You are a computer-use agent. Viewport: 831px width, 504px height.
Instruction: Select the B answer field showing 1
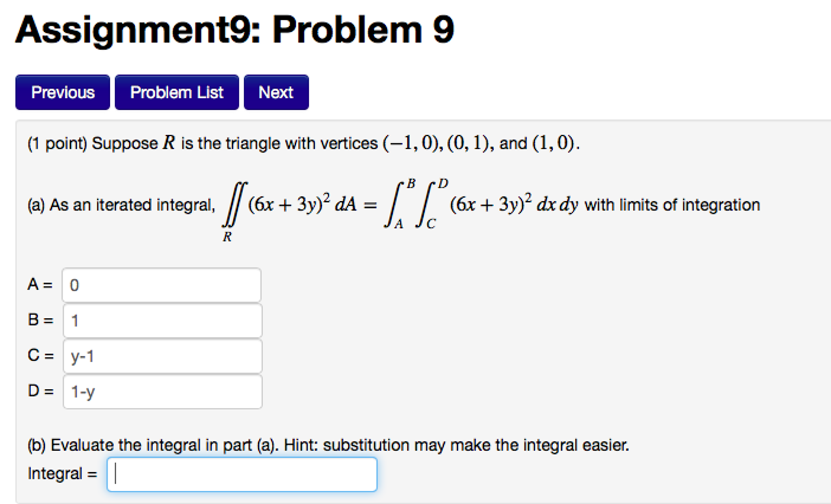(x=162, y=321)
